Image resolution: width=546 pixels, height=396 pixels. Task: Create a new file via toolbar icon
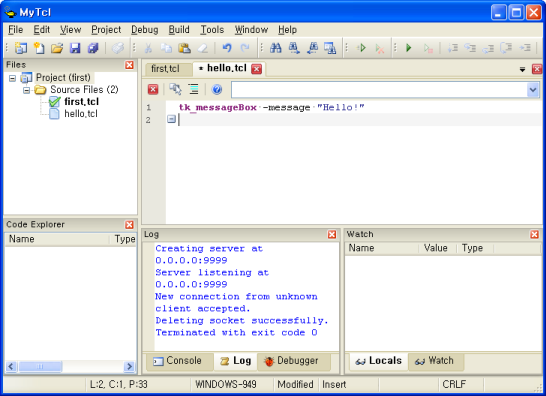pyautogui.click(x=39, y=48)
